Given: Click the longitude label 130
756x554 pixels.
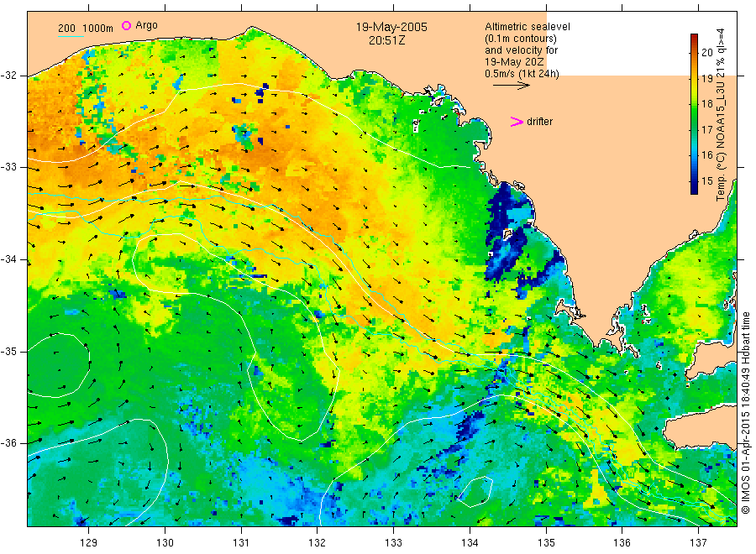Looking at the screenshot, I should 165,543.
